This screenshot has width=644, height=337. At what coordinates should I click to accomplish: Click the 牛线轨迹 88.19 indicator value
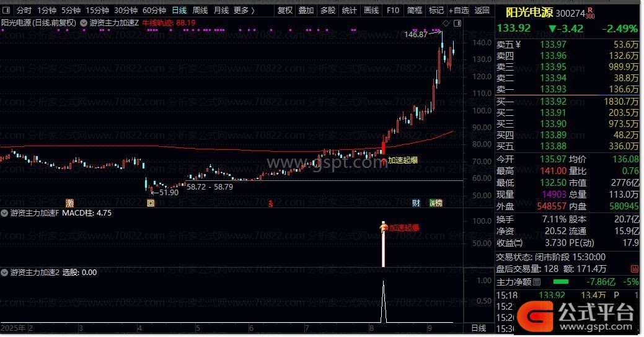169,23
